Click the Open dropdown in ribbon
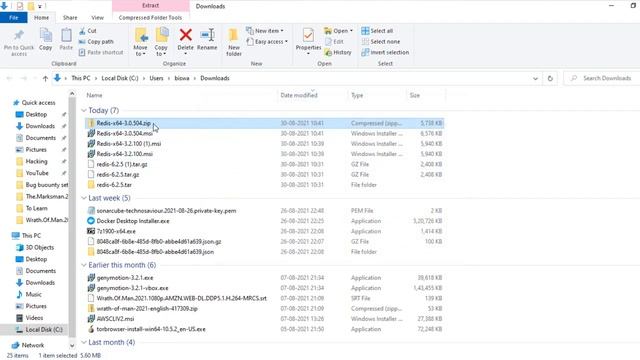 click(338, 31)
